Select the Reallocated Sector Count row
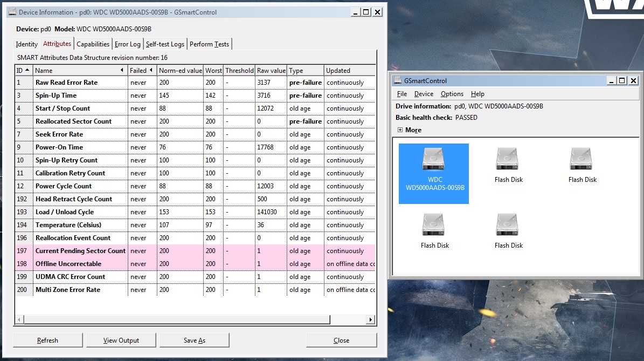 195,121
